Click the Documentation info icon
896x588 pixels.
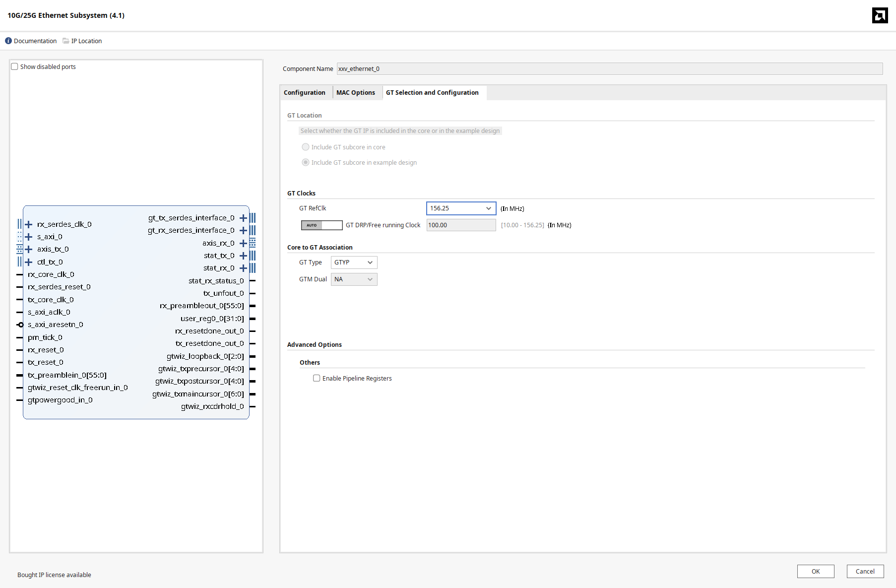point(8,41)
